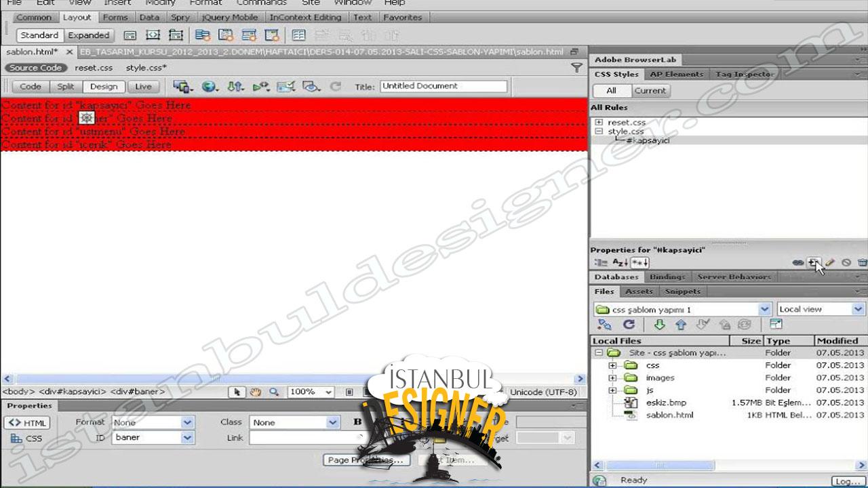
Task: Select the Zoom magnifier tool in status bar
Action: click(274, 392)
